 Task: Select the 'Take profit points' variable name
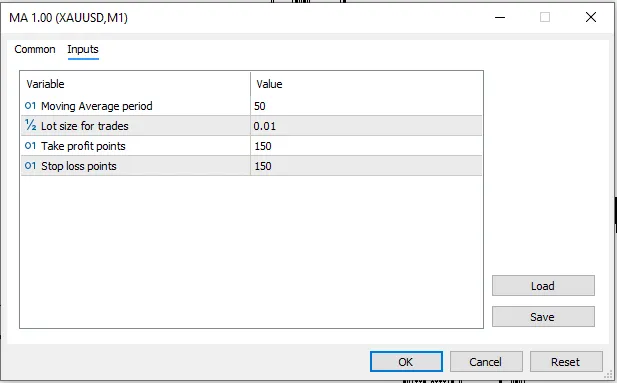[x=83, y=146]
